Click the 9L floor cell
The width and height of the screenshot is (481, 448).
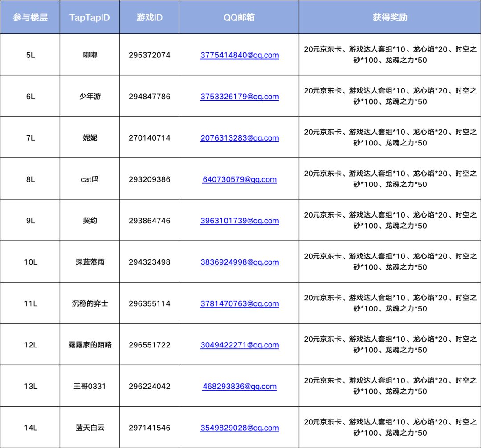30,220
